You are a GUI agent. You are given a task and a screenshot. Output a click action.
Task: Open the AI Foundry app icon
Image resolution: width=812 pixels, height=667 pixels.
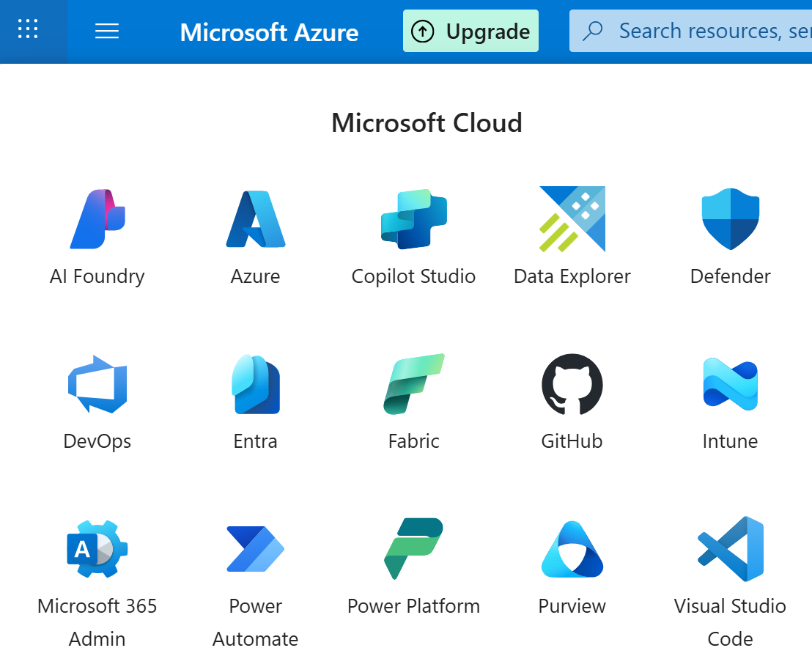click(97, 219)
